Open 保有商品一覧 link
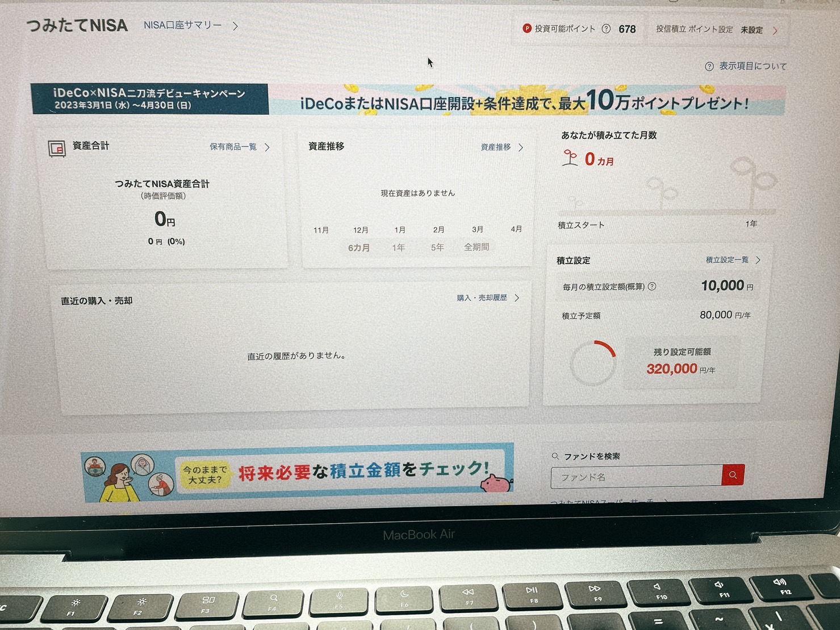 233,147
